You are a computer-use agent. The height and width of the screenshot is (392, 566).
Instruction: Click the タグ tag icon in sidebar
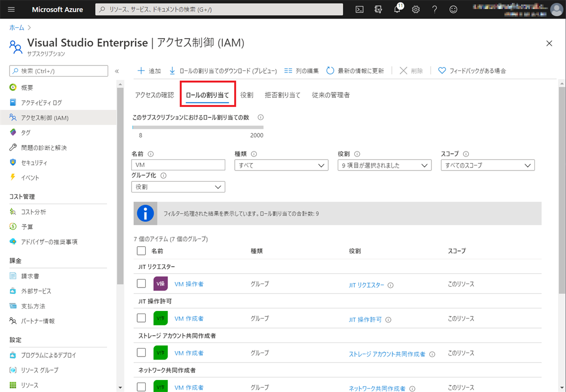pyautogui.click(x=13, y=132)
